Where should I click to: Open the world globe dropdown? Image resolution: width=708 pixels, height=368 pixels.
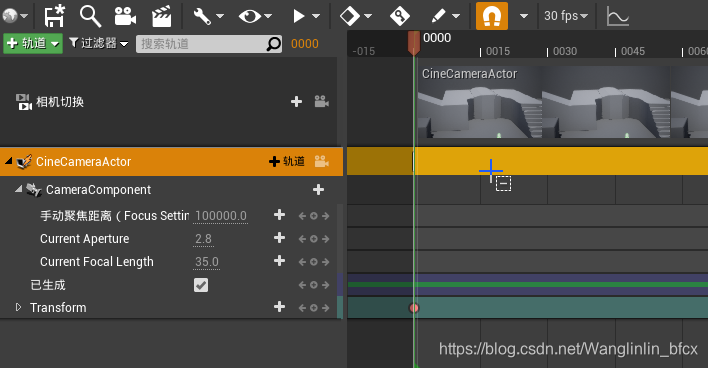[14, 16]
